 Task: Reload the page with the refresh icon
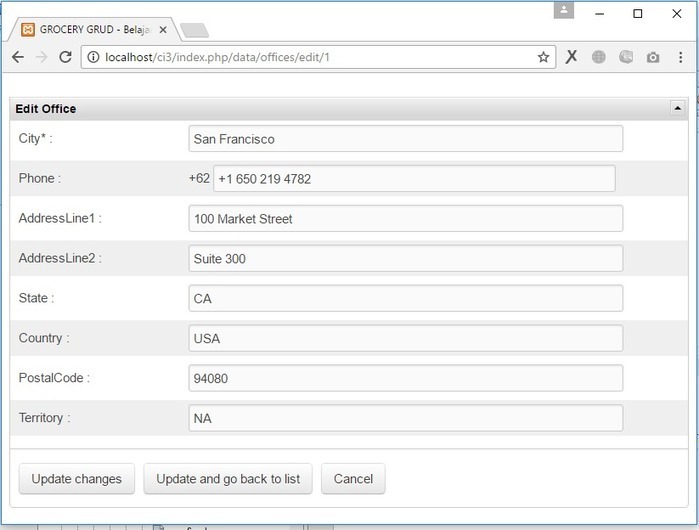coord(65,57)
